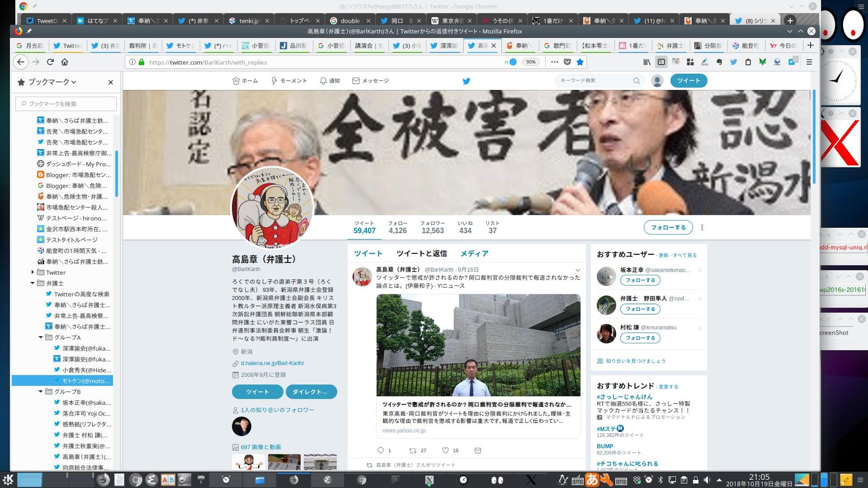Screen dimensions: 868x488
Task: Collapse the グループB bookmark folder
Action: [x=41, y=391]
